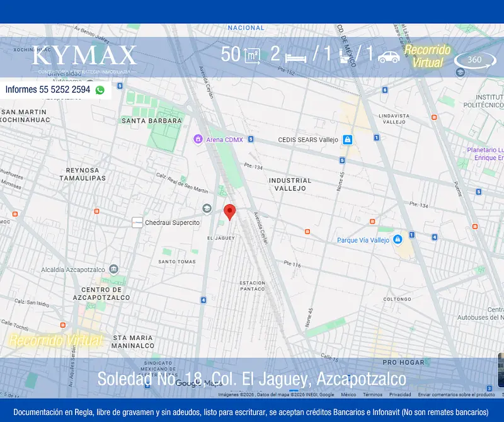Open the Arena CDMX purple marker icon

[x=198, y=139]
